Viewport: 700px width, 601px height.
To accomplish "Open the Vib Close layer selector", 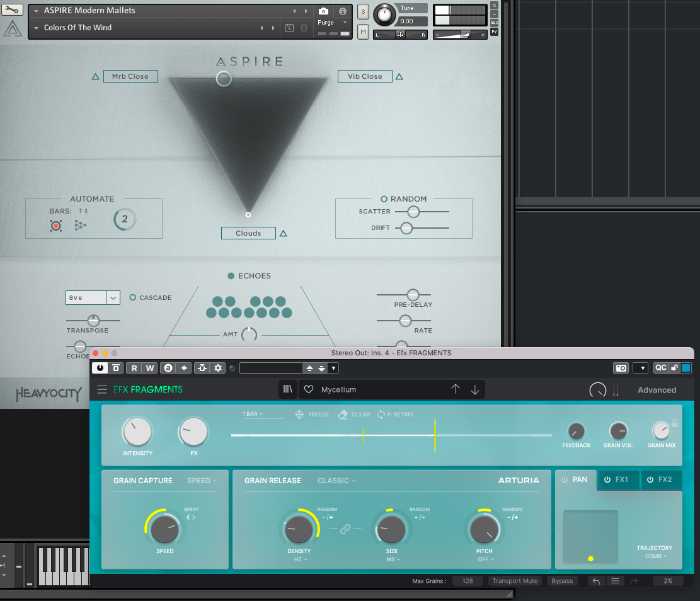I will [365, 76].
